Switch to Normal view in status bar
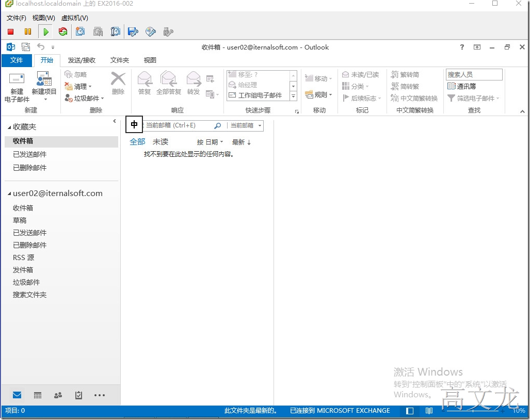 tap(410, 411)
